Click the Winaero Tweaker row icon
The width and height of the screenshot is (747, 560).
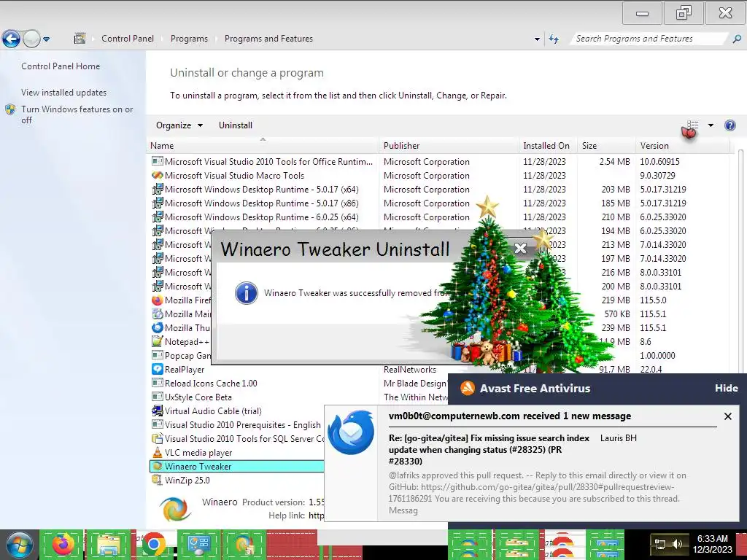[158, 467]
